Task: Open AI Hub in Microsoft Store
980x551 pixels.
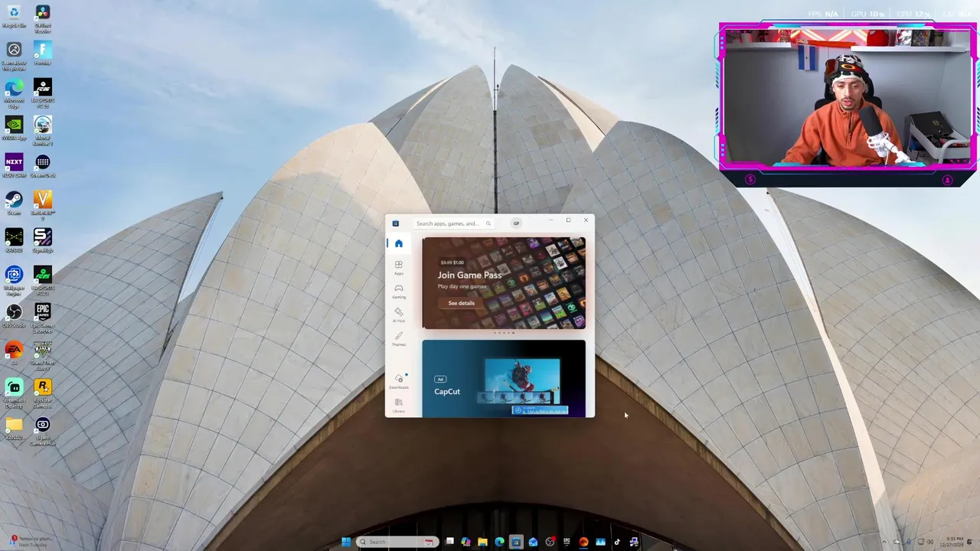Action: coord(398,315)
